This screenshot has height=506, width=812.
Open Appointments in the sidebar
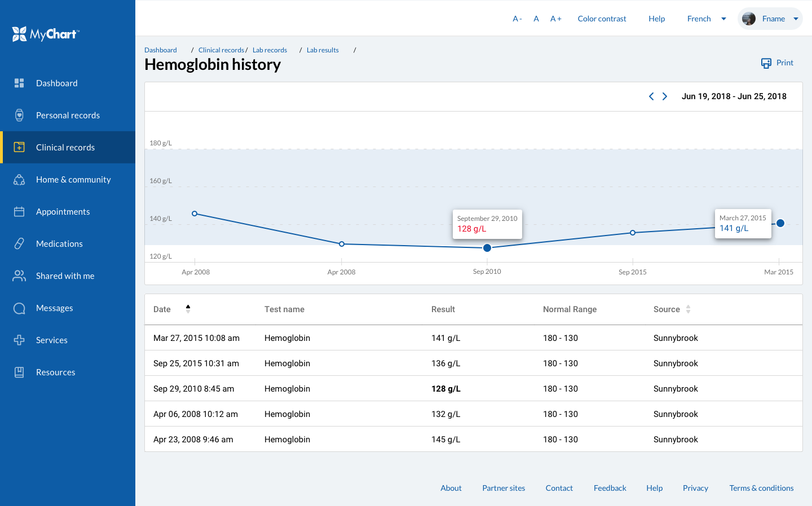(x=63, y=212)
